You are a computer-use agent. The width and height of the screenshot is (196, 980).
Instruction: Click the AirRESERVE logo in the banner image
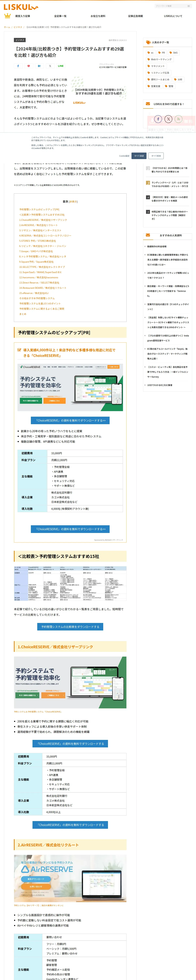(47, 869)
